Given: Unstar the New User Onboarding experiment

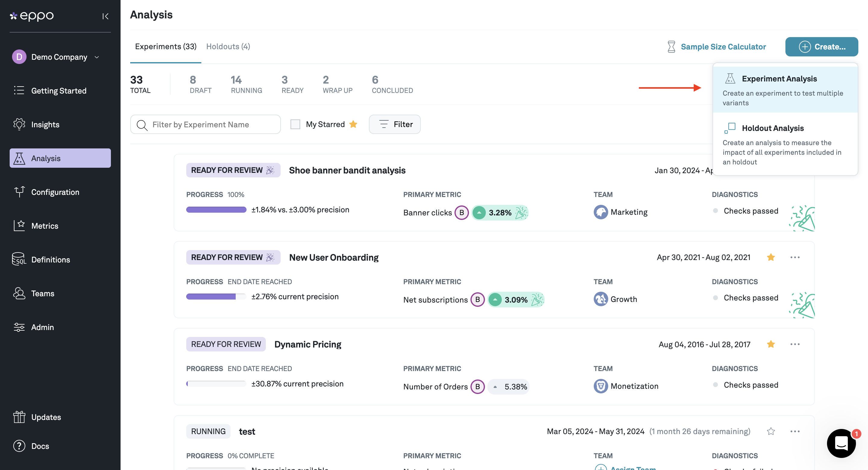Looking at the screenshot, I should coord(771,257).
